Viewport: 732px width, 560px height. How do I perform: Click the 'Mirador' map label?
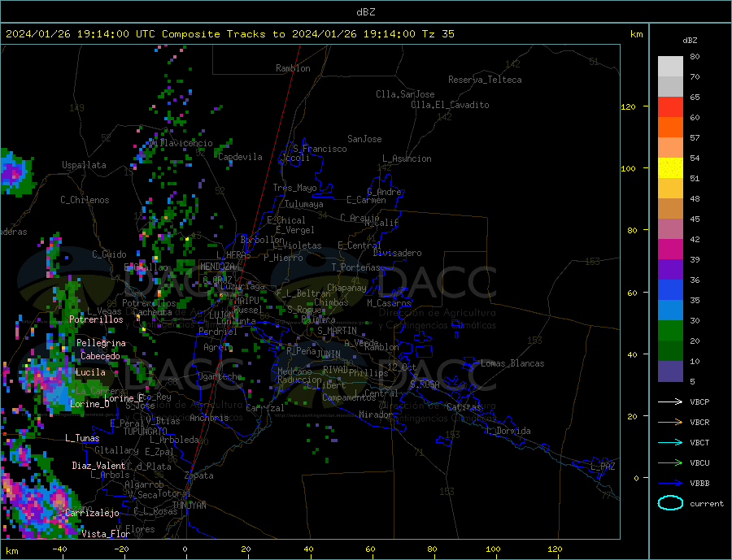(377, 415)
